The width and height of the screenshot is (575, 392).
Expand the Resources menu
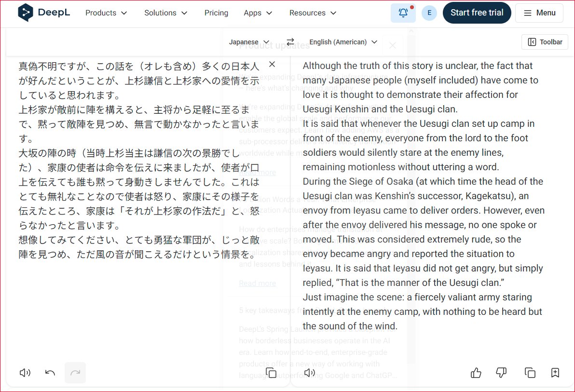click(313, 13)
